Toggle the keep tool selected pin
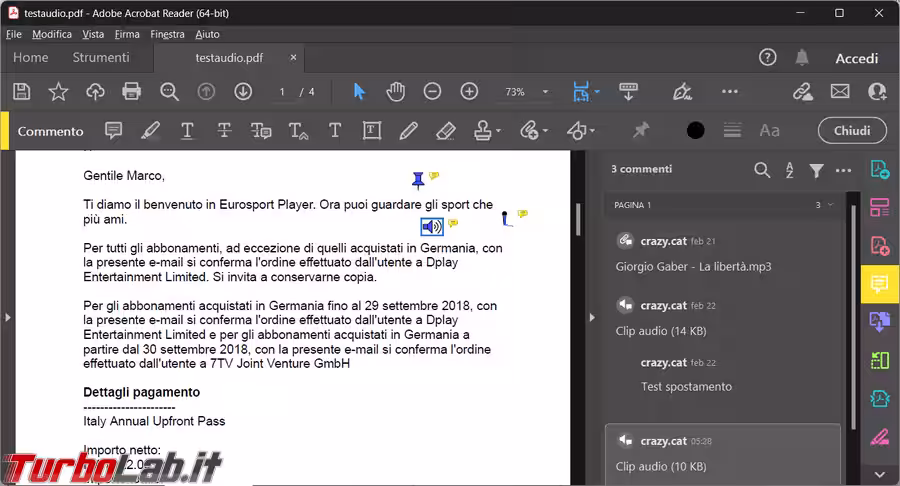This screenshot has height=486, width=900. (x=641, y=131)
